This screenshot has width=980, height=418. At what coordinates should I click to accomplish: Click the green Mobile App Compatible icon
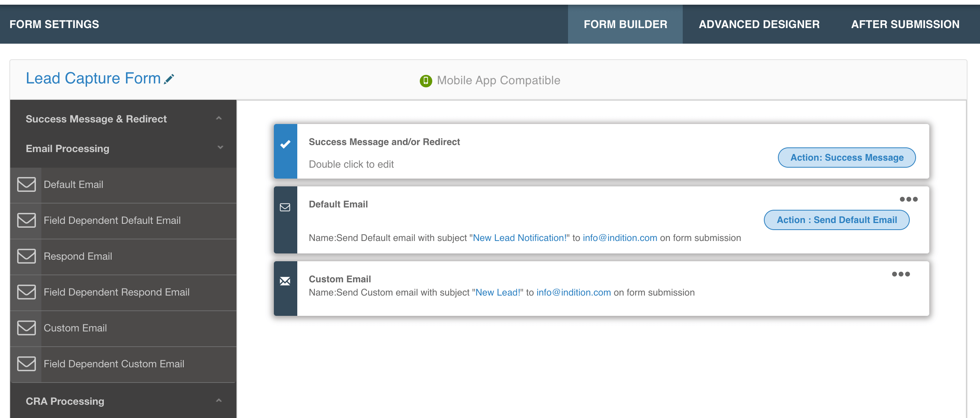pyautogui.click(x=426, y=81)
